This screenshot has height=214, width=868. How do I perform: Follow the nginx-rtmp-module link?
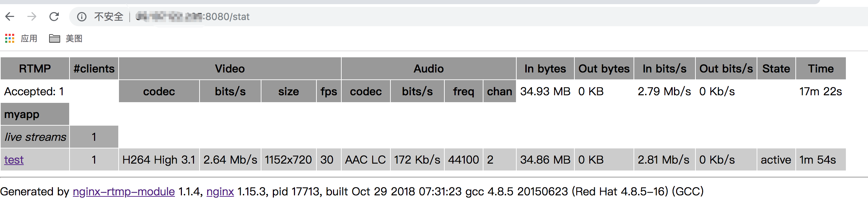[x=124, y=192]
